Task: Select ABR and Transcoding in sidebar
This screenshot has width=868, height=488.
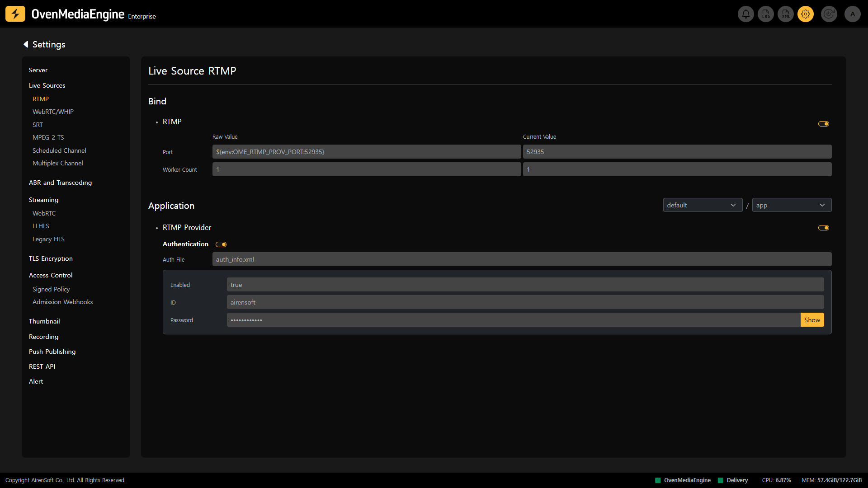Action: pos(60,183)
